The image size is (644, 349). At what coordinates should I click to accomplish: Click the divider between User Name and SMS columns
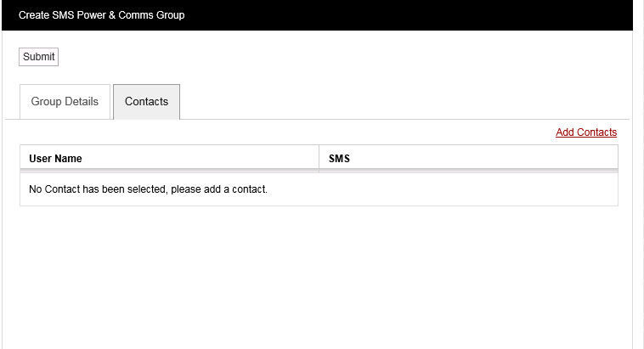319,159
